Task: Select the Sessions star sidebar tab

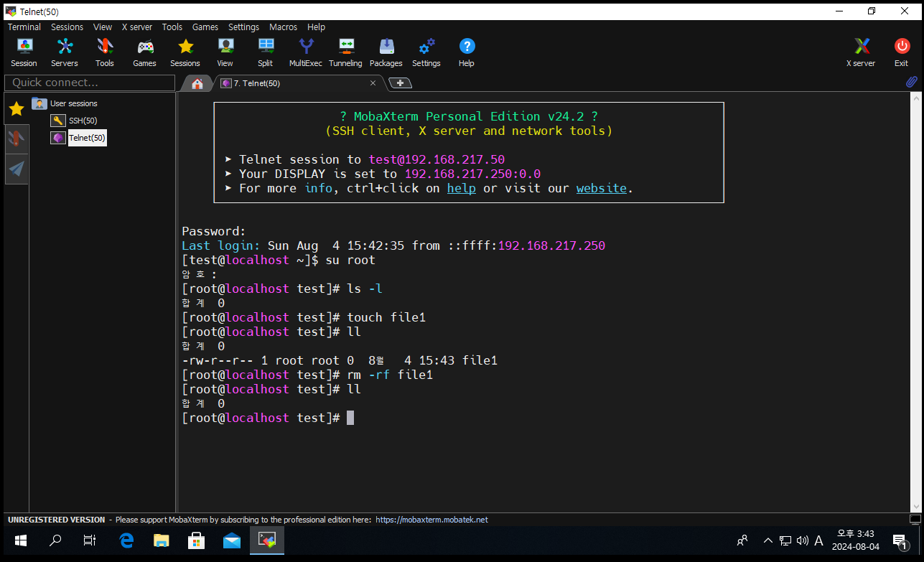Action: coord(17,108)
